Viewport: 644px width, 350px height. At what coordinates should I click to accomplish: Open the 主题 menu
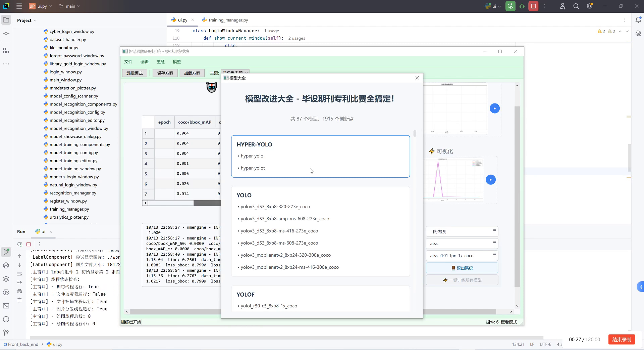click(161, 61)
